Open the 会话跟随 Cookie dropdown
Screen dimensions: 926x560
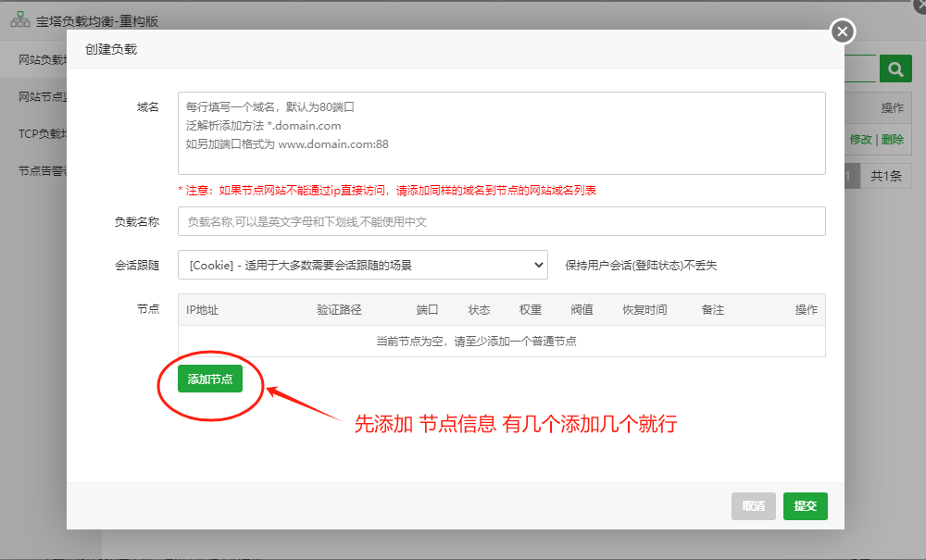point(363,265)
